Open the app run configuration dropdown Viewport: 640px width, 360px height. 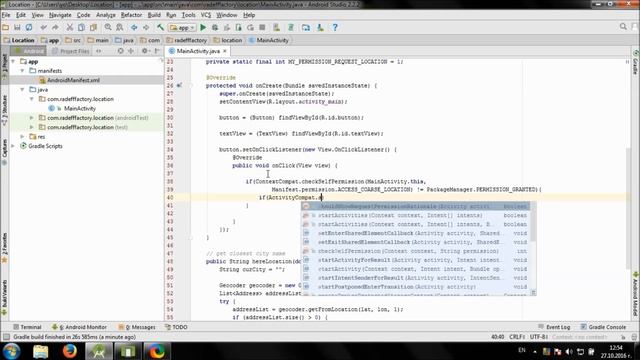[x=182, y=27]
